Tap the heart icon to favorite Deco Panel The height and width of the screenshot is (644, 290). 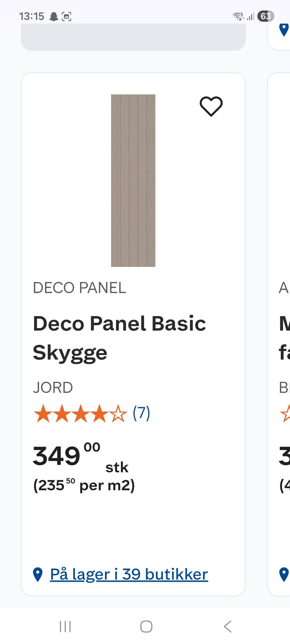click(211, 106)
